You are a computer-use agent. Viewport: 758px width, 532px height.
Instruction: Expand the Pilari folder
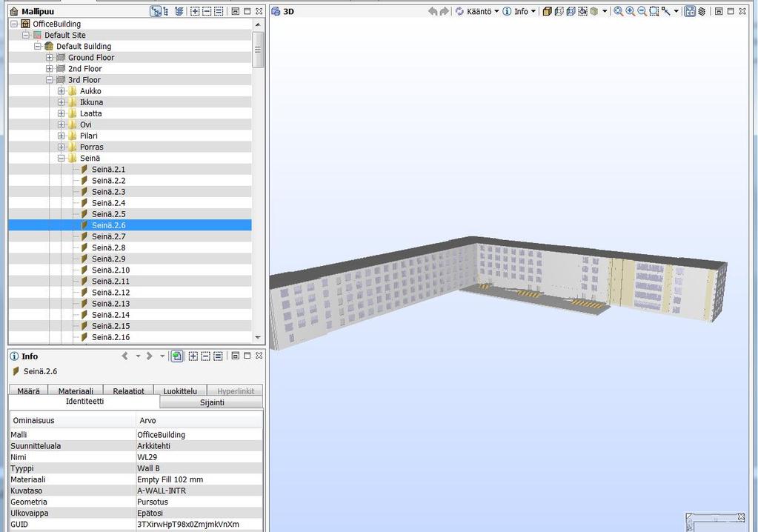(x=61, y=136)
